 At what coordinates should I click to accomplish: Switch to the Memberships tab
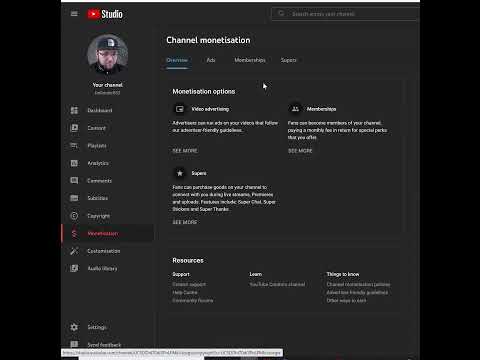[x=250, y=60]
